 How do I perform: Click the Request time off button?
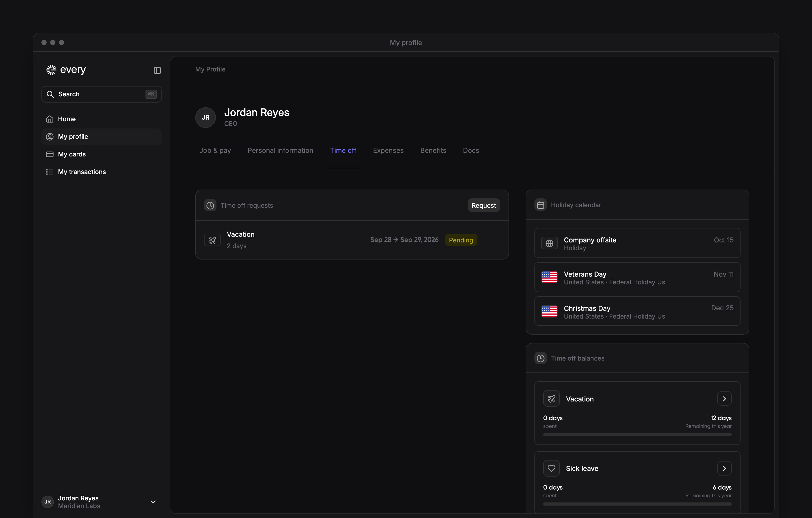point(484,205)
